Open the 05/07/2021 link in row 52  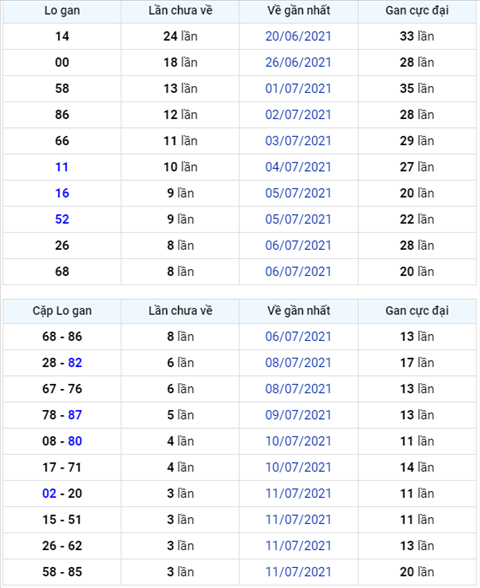pyautogui.click(x=298, y=219)
